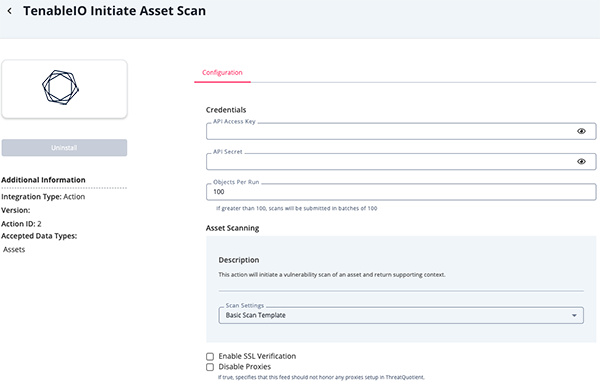
Task: Click the Objects Per Run field
Action: pos(401,192)
